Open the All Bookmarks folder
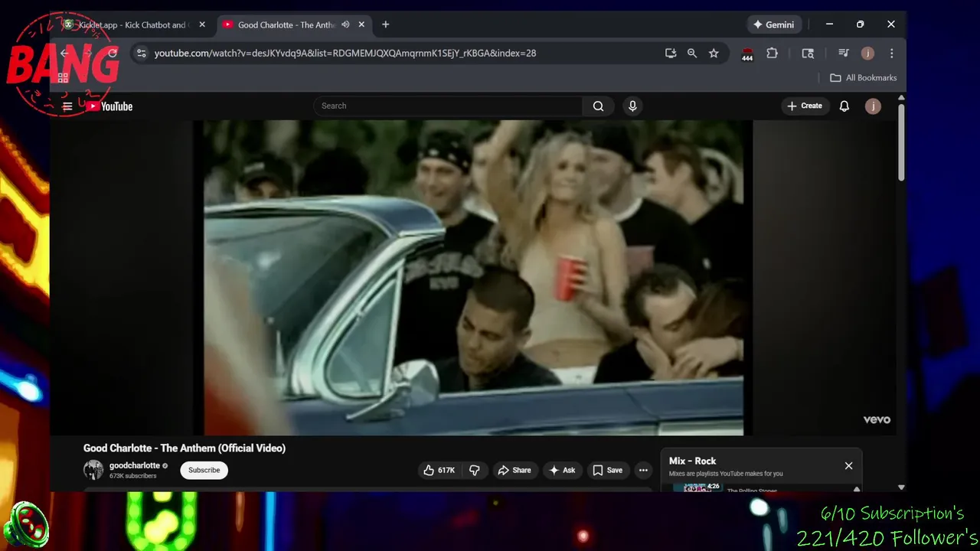This screenshot has width=980, height=551. 864,77
